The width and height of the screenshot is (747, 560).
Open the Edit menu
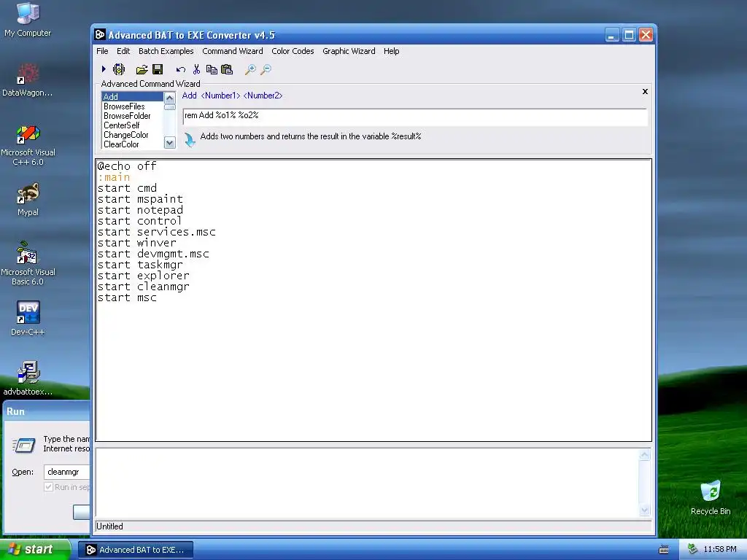tap(123, 51)
